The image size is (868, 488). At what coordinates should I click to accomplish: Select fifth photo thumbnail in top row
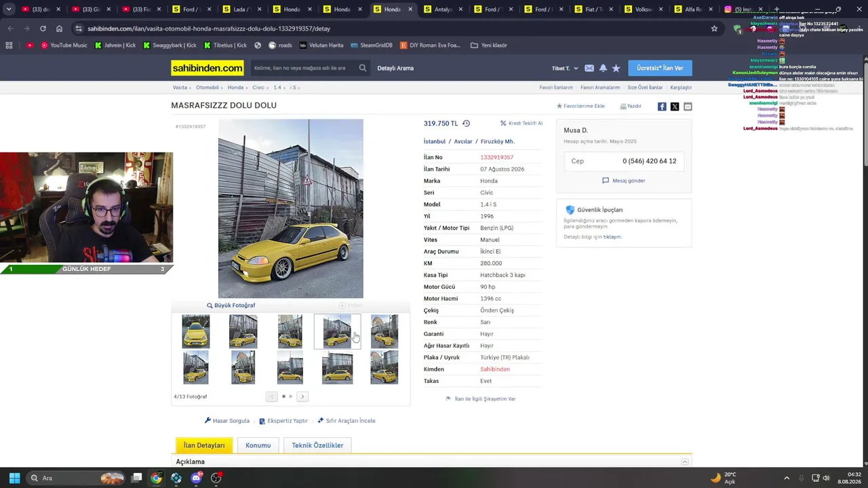[384, 331]
